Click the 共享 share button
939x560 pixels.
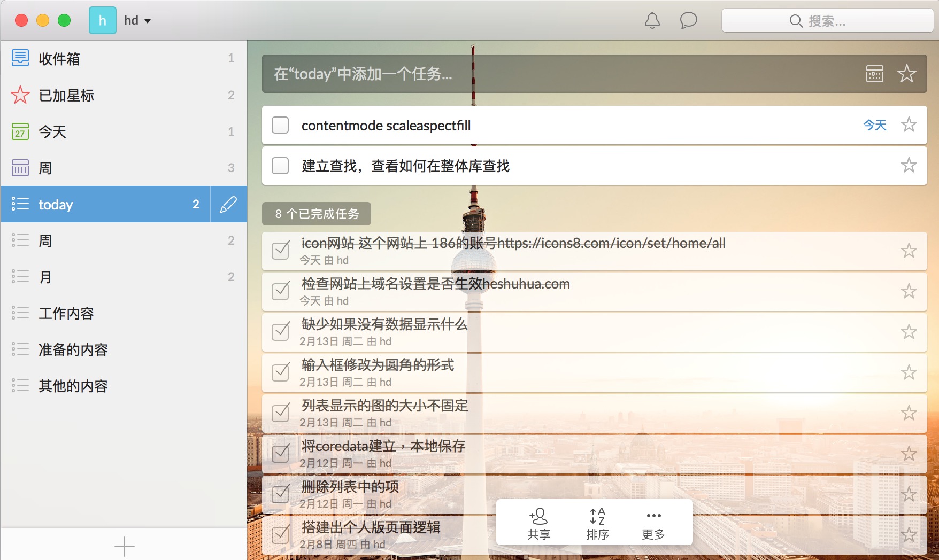tap(538, 524)
